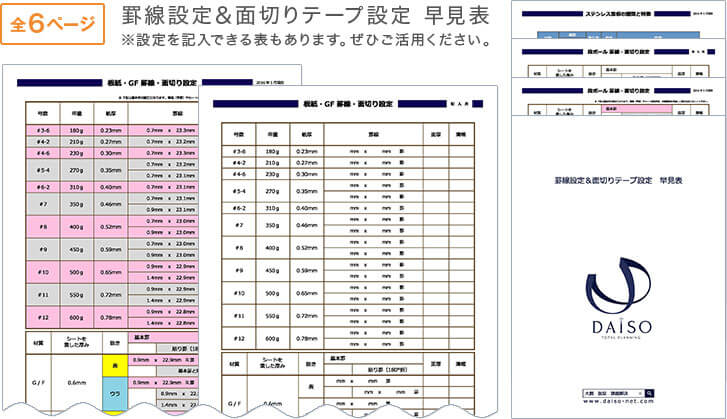
Task: Click 0.23mm thickness in the colored sheet
Action: (111, 131)
